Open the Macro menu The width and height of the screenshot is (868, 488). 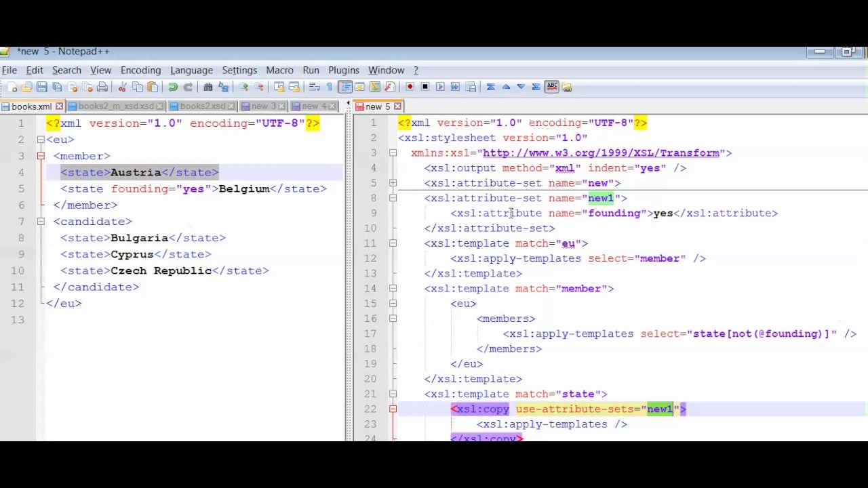[279, 70]
